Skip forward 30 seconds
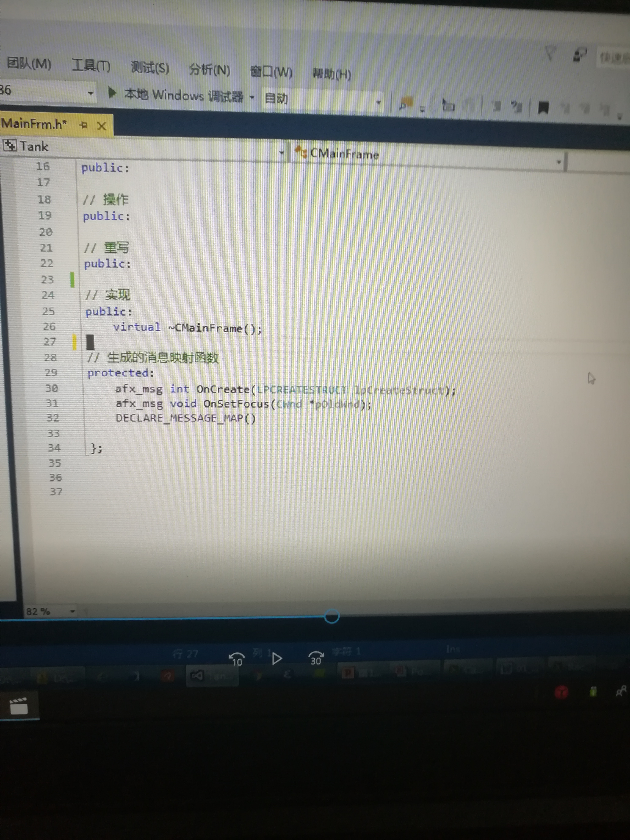 click(x=316, y=658)
